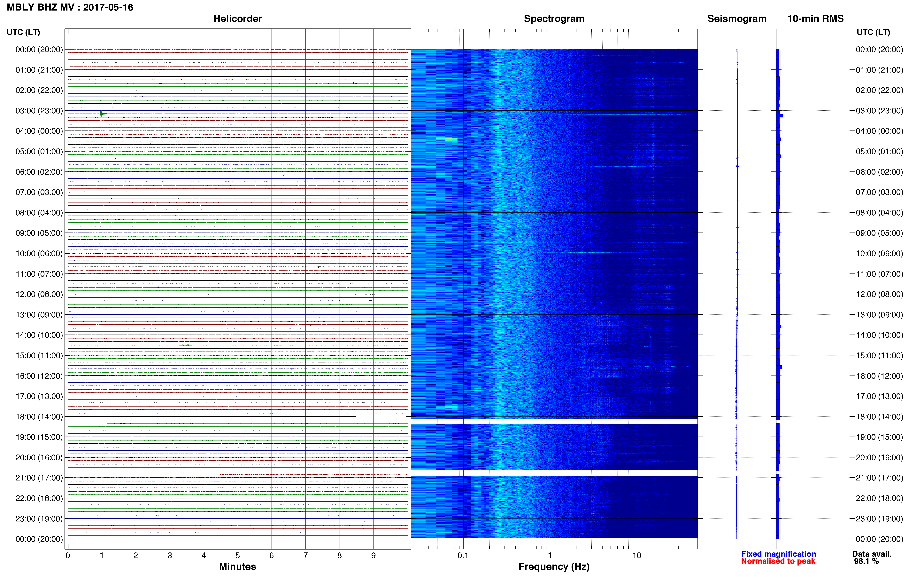Click the 'Spectrogram' panel heading
The width and height of the screenshot is (924, 578).
[x=554, y=18]
